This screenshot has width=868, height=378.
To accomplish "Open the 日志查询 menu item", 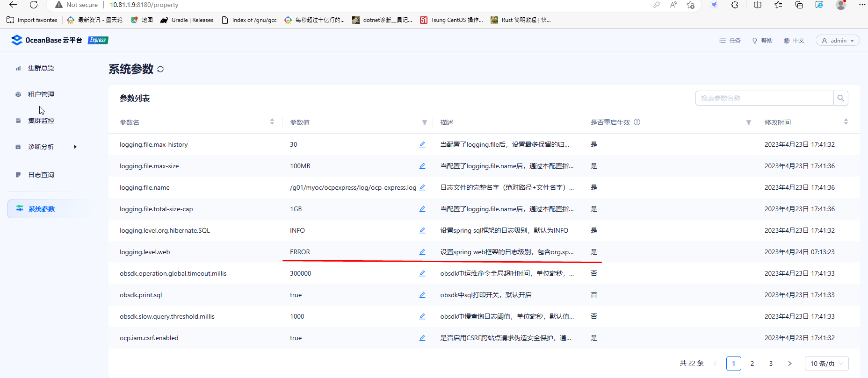I will coord(41,175).
